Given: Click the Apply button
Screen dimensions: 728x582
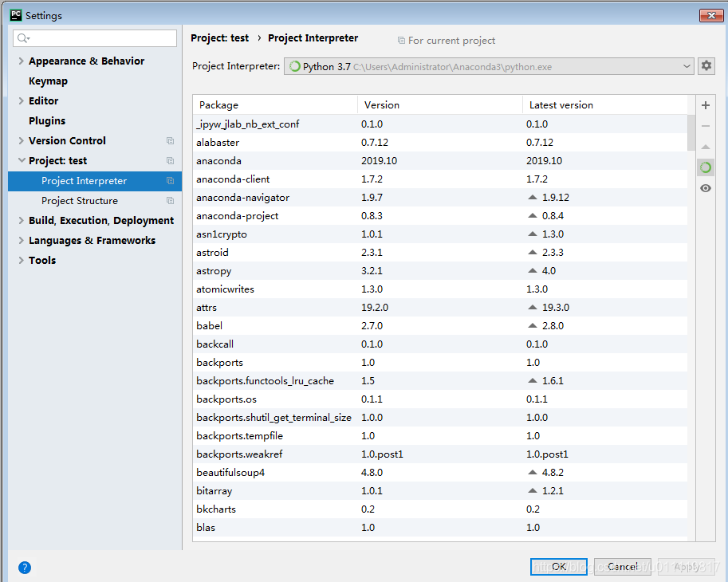Looking at the screenshot, I should tap(687, 567).
